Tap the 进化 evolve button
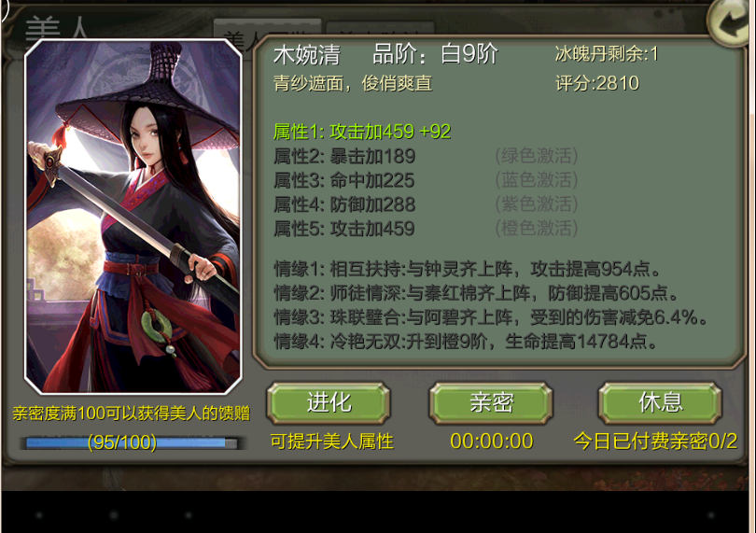756x533 pixels. pyautogui.click(x=329, y=402)
